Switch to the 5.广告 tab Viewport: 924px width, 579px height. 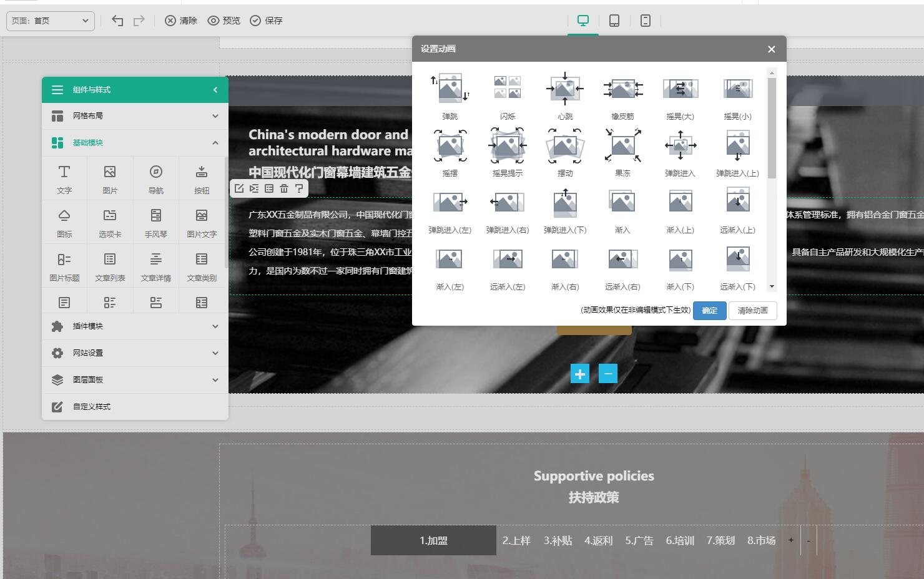pyautogui.click(x=639, y=540)
